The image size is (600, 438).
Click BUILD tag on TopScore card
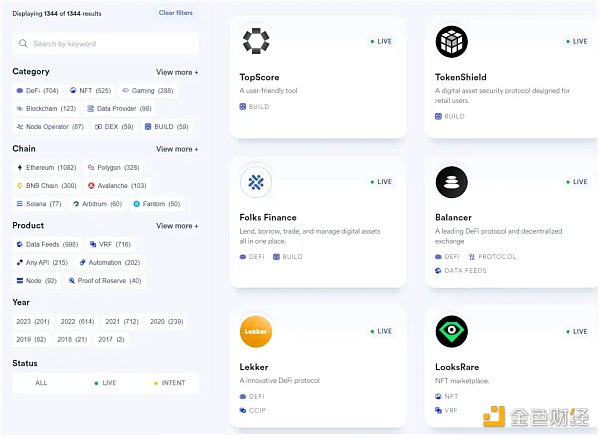(x=254, y=107)
